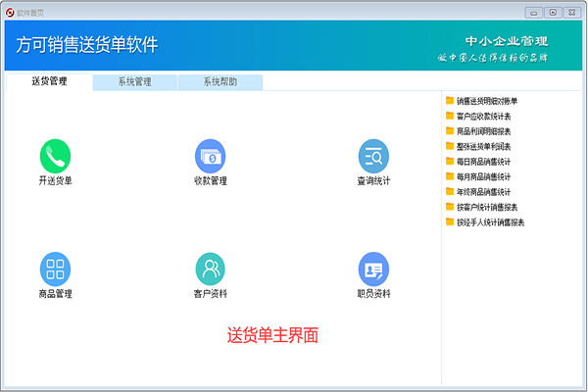Select 商品利润明细报表 in the list
The height and width of the screenshot is (392, 588).
point(483,131)
